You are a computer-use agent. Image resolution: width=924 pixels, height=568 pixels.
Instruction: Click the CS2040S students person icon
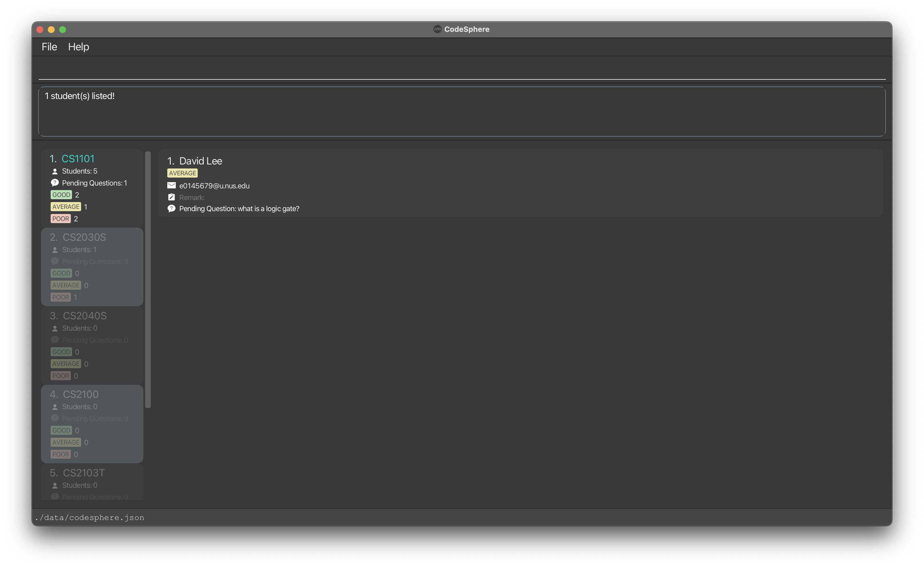(x=55, y=328)
